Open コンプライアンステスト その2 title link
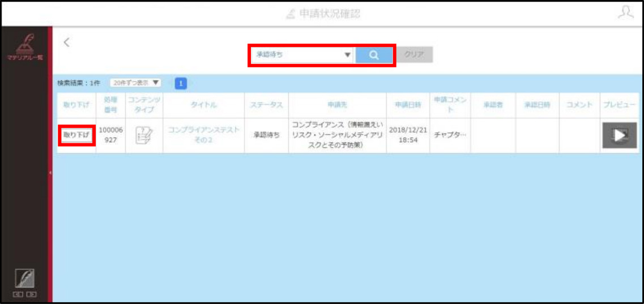 (203, 135)
